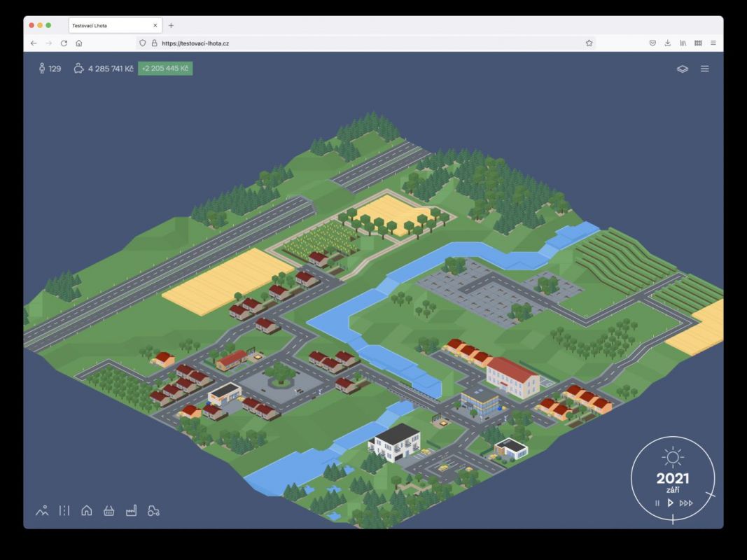Click the lock site security icon
The image size is (747, 560).
pos(154,43)
